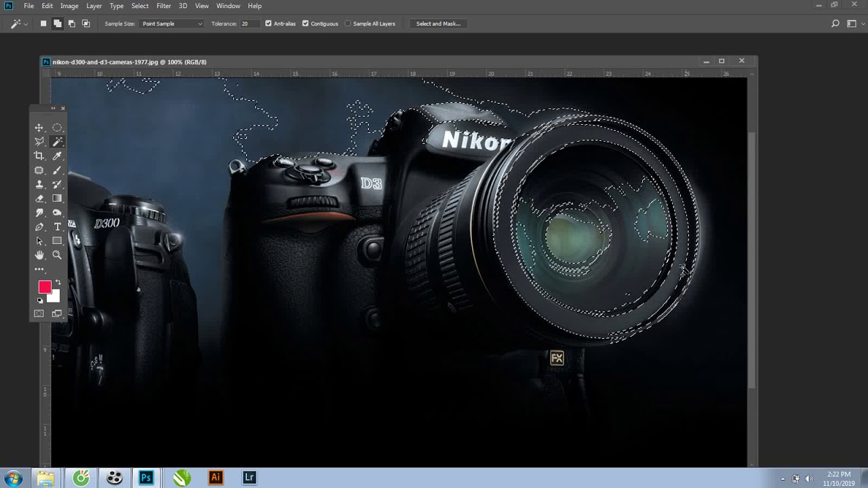The width and height of the screenshot is (868, 488).
Task: Select the Magic Wand tool in toolbox
Action: (x=57, y=142)
